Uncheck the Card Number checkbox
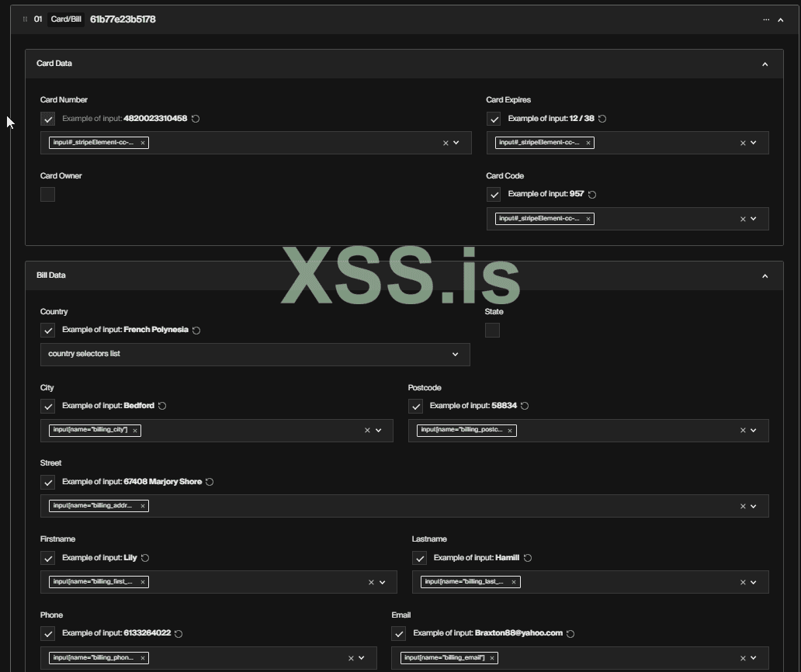 [x=47, y=119]
